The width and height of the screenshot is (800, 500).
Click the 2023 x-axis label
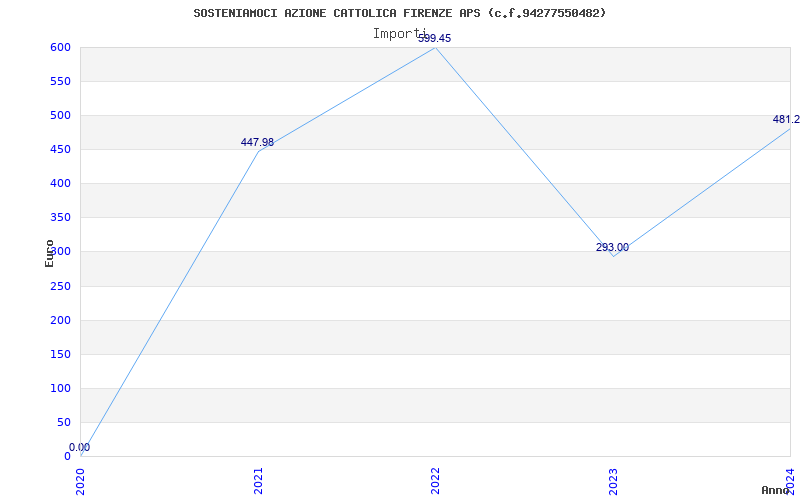coord(613,481)
